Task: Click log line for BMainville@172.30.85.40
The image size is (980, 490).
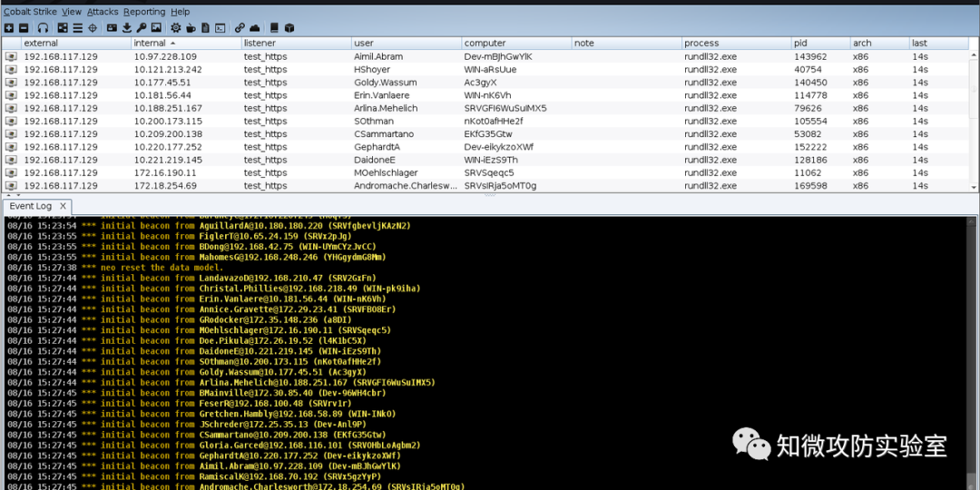Action: 196,393
